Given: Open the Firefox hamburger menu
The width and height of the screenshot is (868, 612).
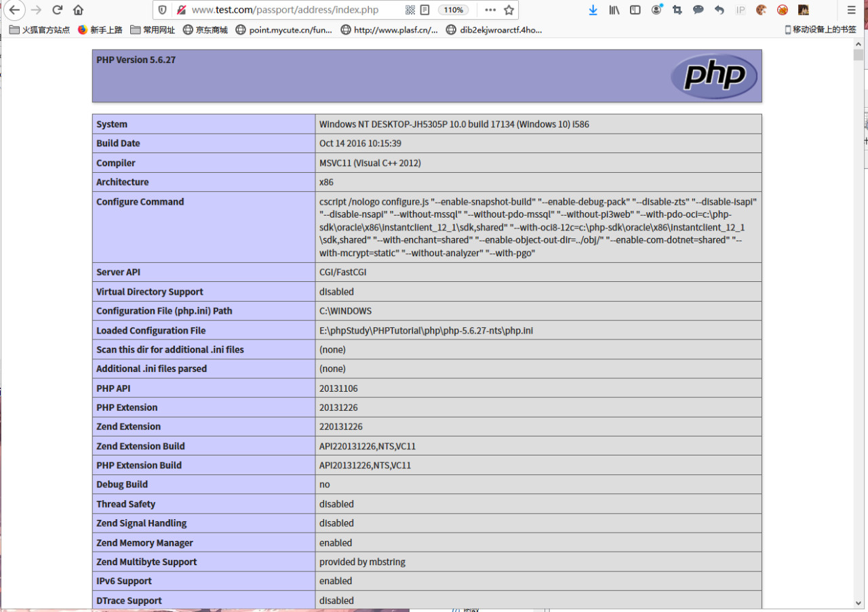Looking at the screenshot, I should (852, 10).
